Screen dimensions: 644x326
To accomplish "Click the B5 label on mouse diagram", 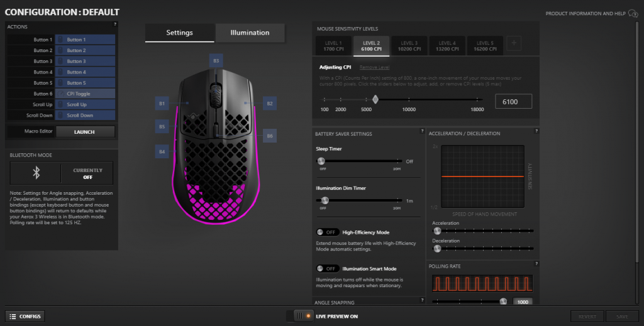I will pyautogui.click(x=162, y=126).
